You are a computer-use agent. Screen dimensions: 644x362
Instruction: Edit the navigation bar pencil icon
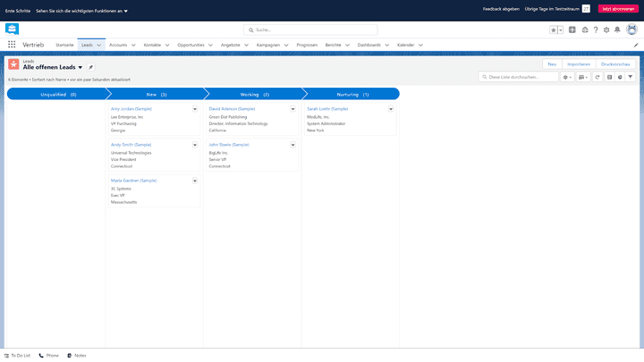[x=636, y=46]
